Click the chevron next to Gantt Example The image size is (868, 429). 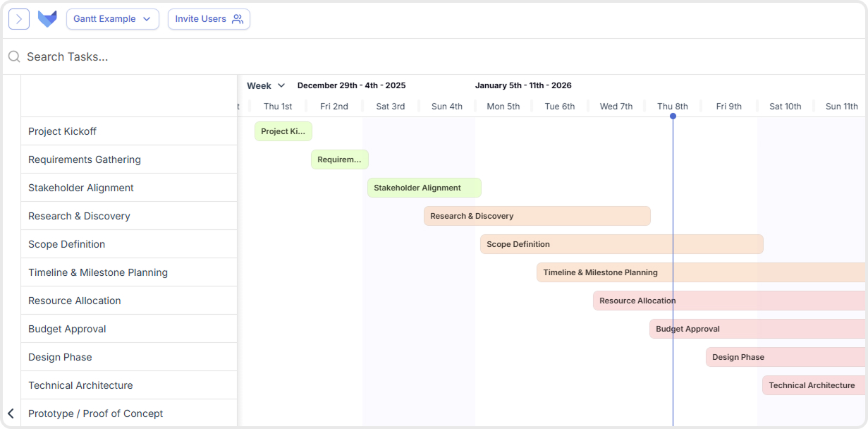pyautogui.click(x=147, y=19)
